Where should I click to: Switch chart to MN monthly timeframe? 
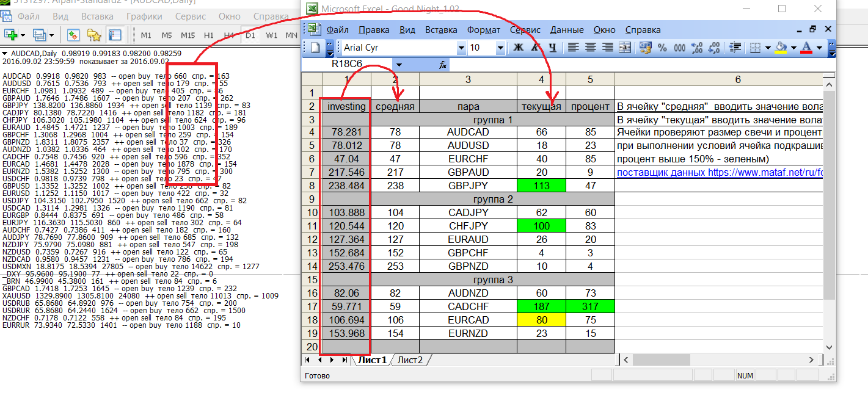point(291,35)
